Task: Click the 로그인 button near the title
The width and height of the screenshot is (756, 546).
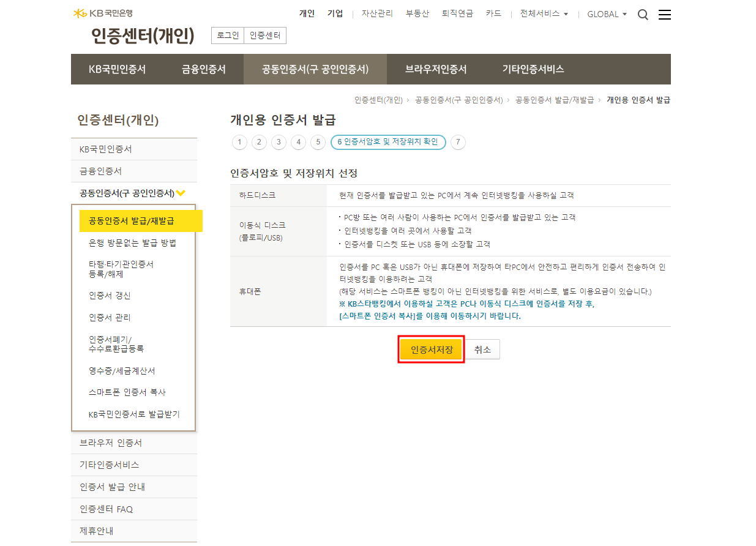Action: click(x=228, y=36)
